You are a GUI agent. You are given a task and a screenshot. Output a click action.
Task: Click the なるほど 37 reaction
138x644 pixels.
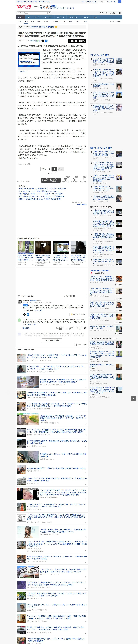(70, 328)
